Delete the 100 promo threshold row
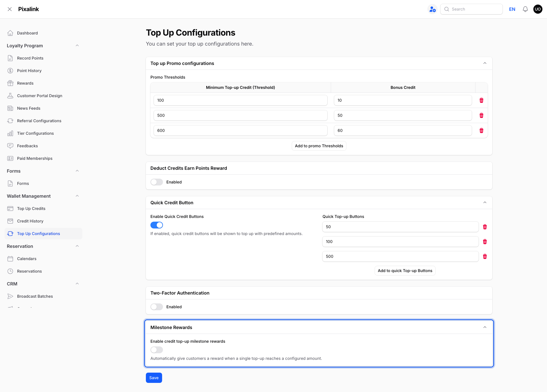The width and height of the screenshot is (547, 392). (481, 100)
